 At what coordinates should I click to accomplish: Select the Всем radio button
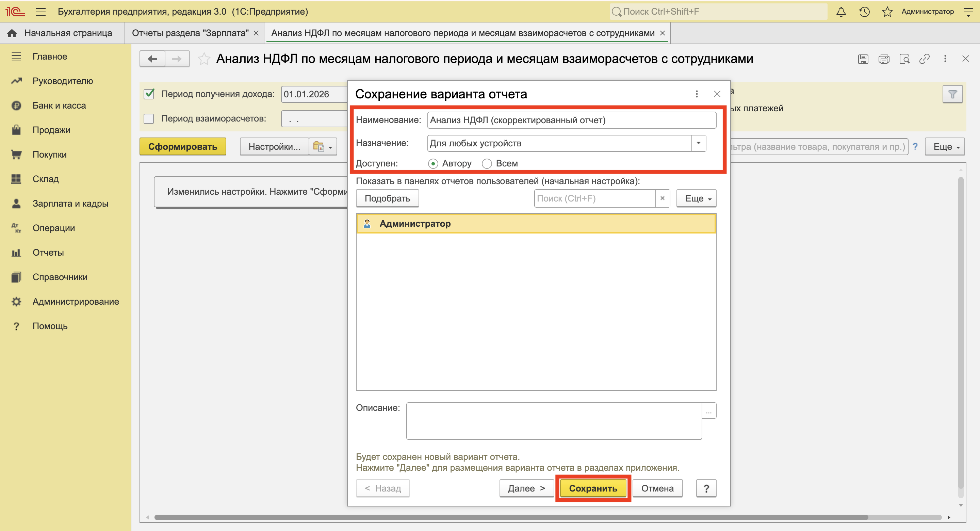coord(487,164)
